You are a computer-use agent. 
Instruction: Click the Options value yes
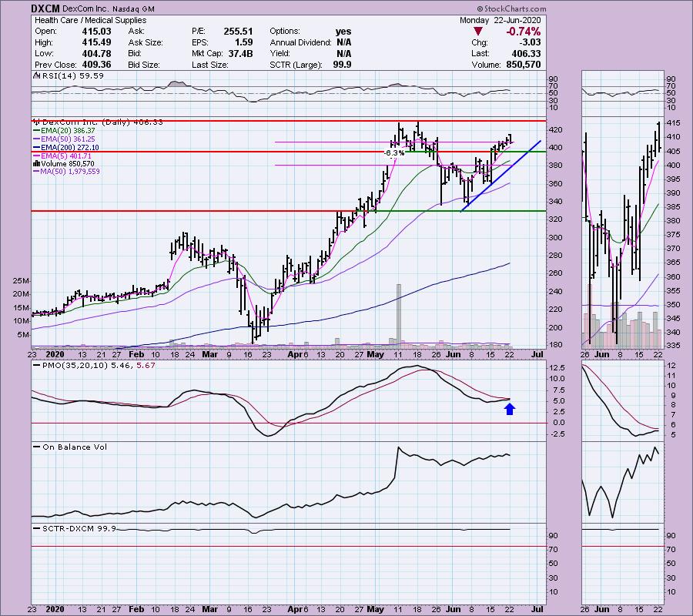point(343,32)
